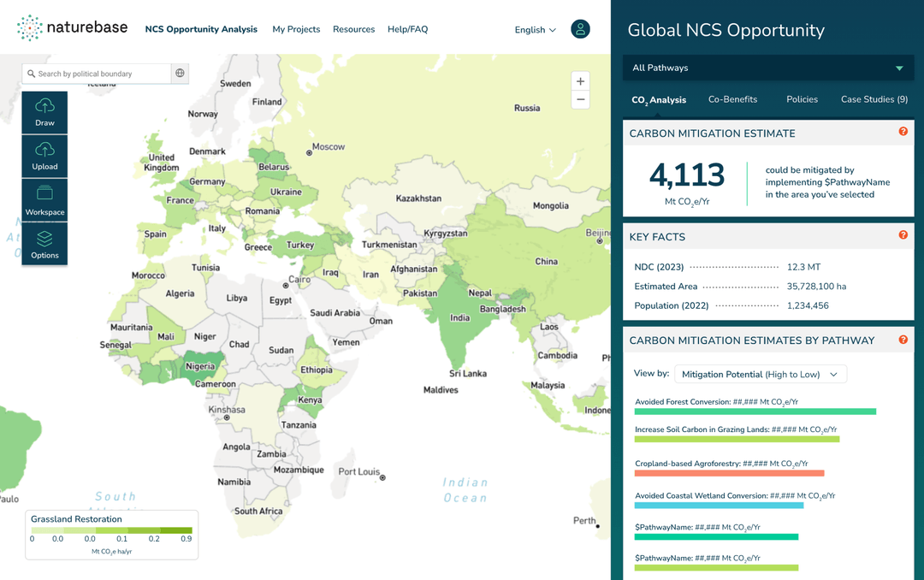Switch to the CO2 Analysis tab
The width and height of the screenshot is (924, 580).
tap(659, 100)
